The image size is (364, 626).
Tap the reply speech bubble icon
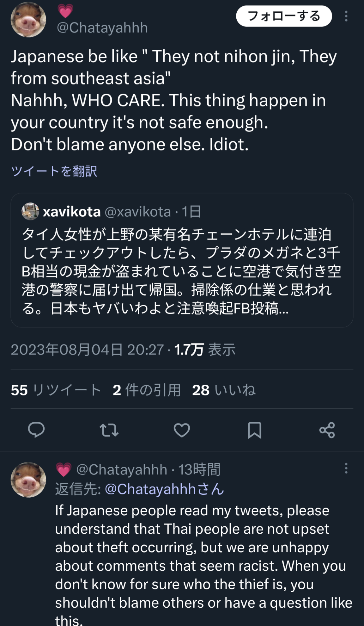coord(36,430)
